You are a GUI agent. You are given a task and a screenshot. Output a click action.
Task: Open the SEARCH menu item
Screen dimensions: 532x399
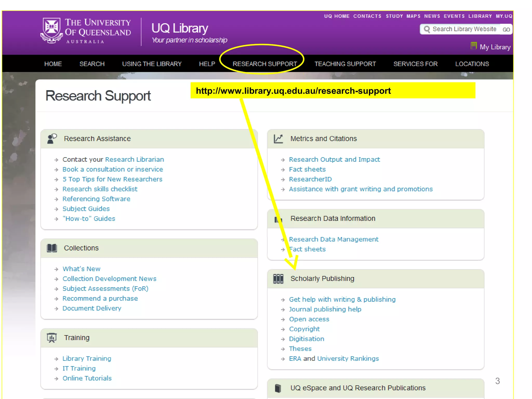pos(92,64)
